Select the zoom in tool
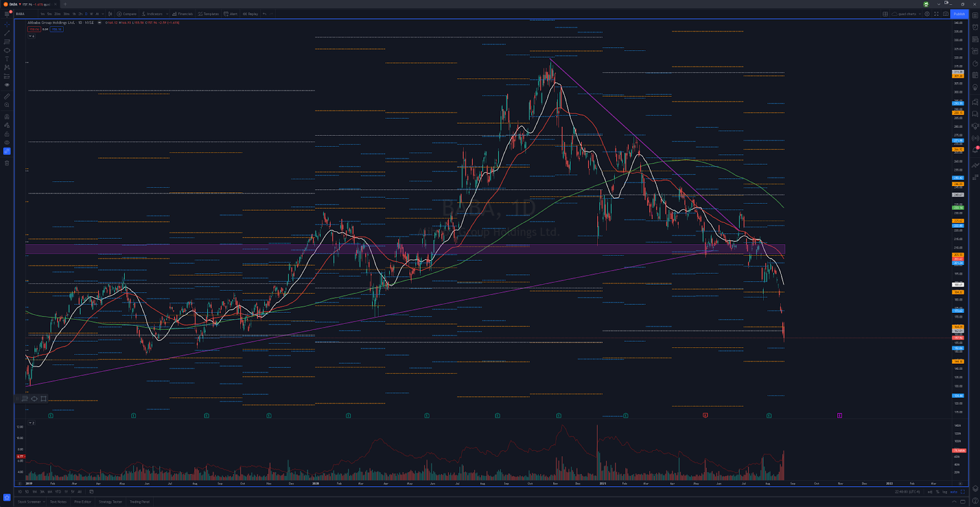Image resolution: width=980 pixels, height=507 pixels. coord(7,105)
